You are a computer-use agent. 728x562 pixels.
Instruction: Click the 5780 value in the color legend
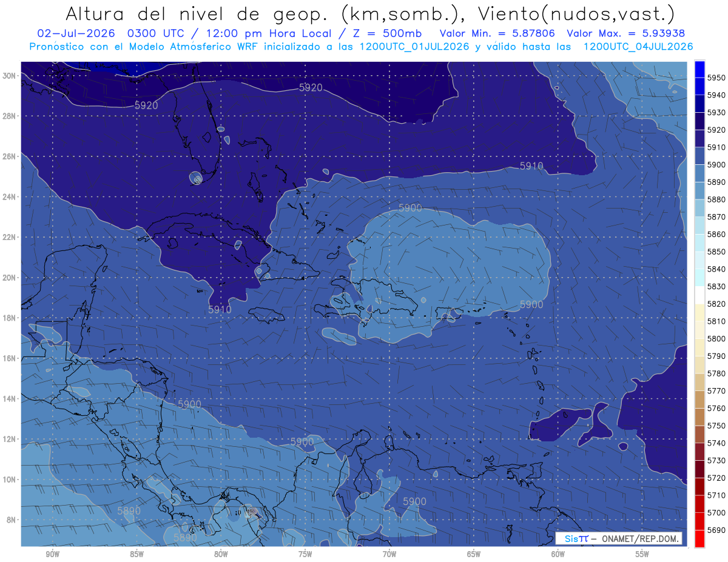point(716,373)
